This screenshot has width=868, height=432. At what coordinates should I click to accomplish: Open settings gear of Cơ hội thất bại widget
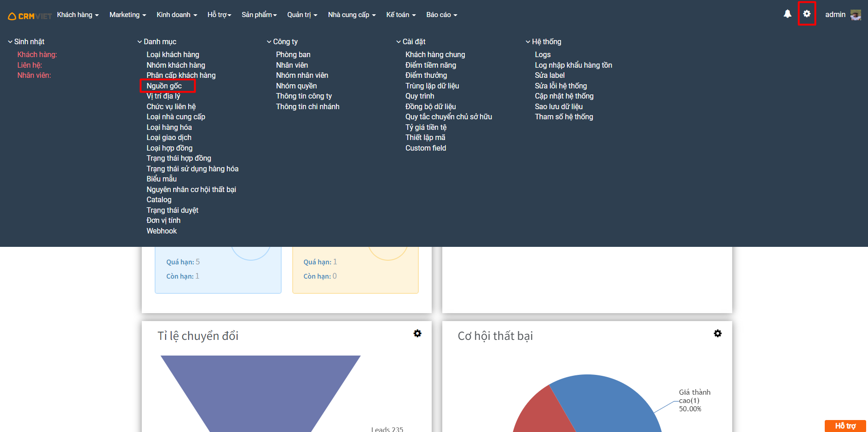[718, 333]
